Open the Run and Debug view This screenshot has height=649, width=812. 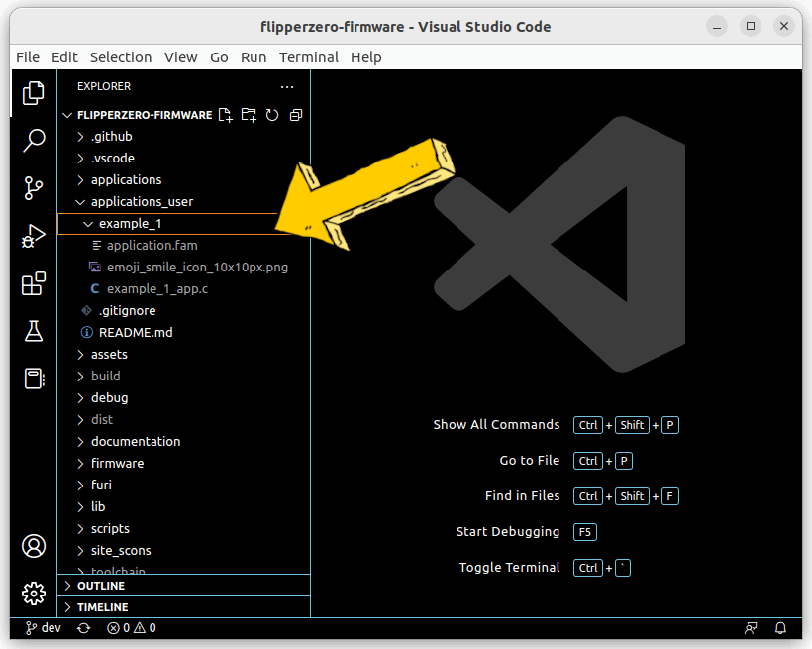point(34,236)
